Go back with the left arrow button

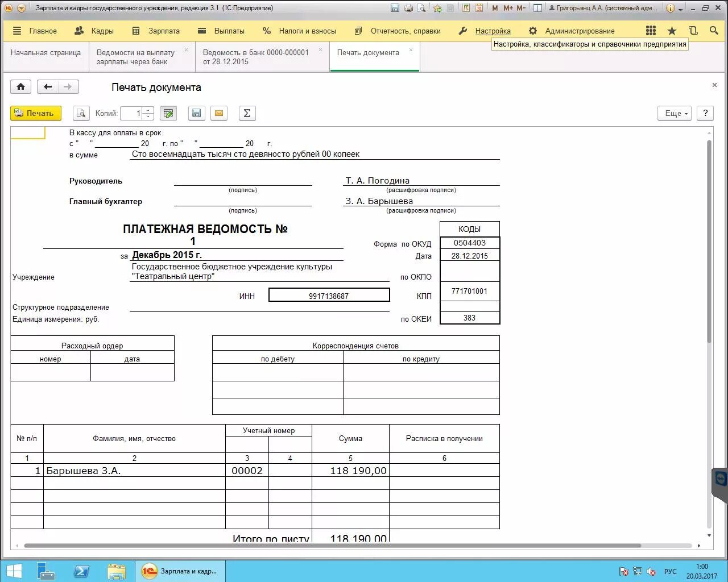[48, 87]
